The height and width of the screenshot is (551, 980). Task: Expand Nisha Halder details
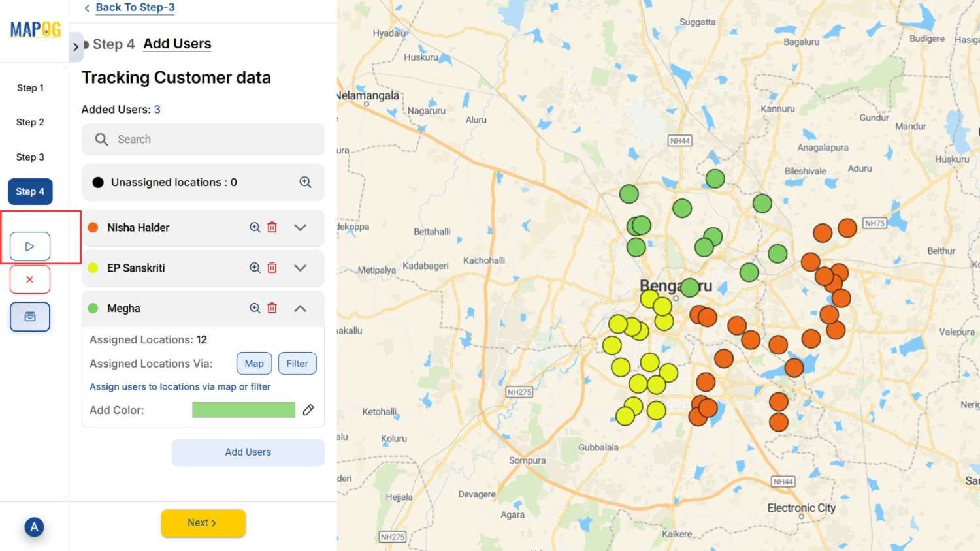(x=300, y=227)
